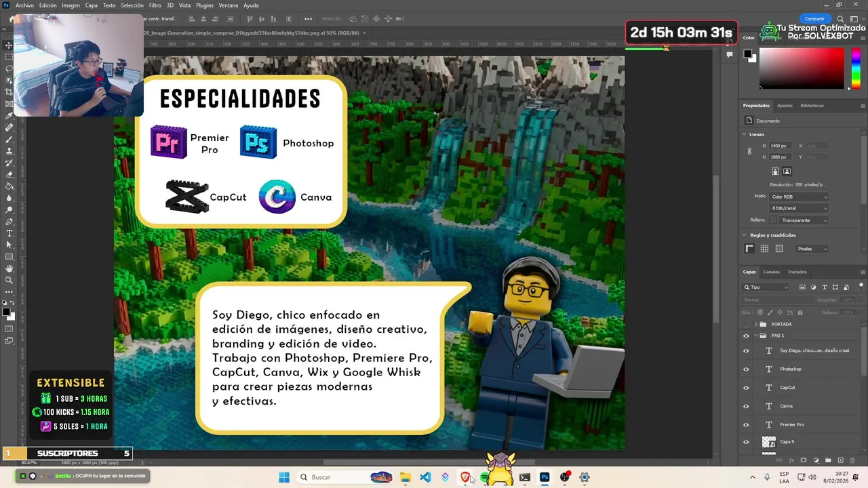This screenshot has width=868, height=488.
Task: Click the foreground color swatch in Color panel
Action: [747, 54]
